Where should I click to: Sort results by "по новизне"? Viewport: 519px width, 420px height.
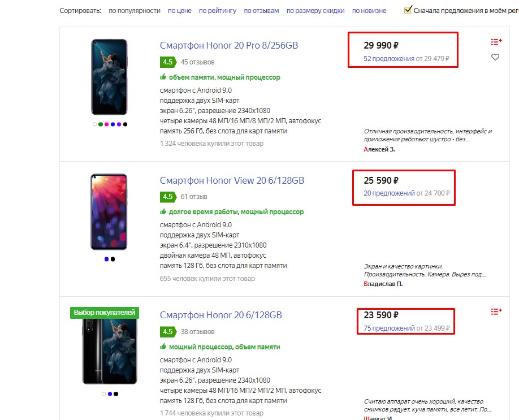click(x=369, y=11)
